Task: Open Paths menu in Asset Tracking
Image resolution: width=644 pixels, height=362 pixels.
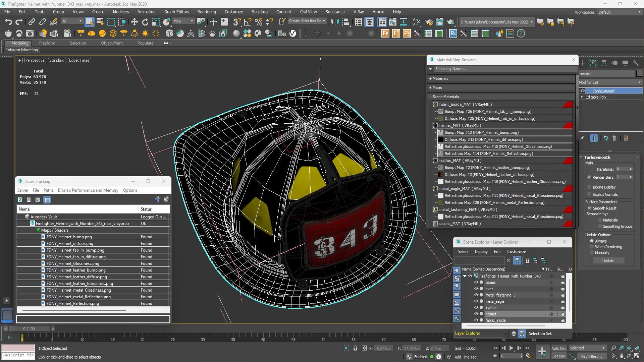Action: [x=48, y=190]
